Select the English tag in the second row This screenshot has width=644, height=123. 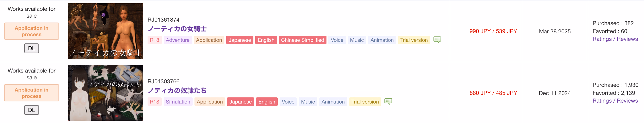[x=267, y=102]
